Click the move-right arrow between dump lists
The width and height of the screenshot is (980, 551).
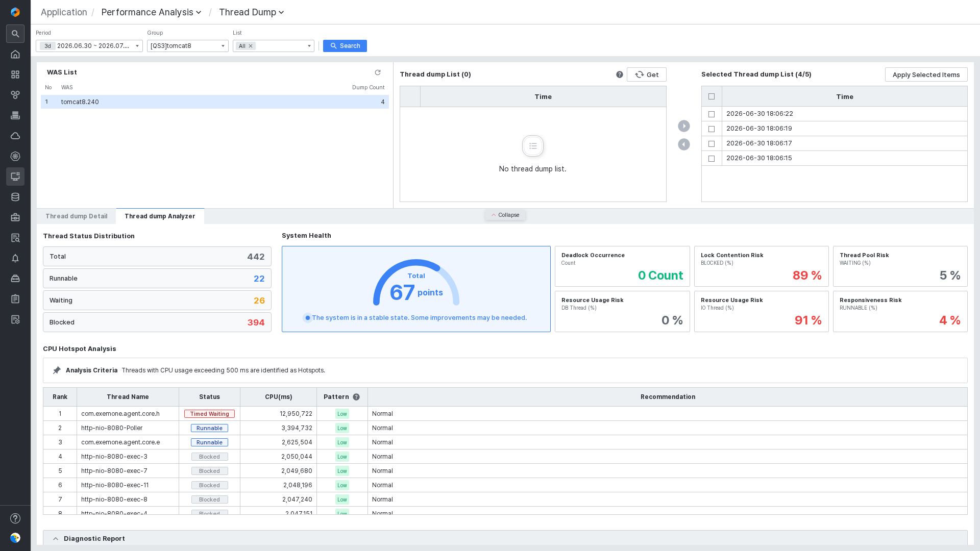[684, 126]
